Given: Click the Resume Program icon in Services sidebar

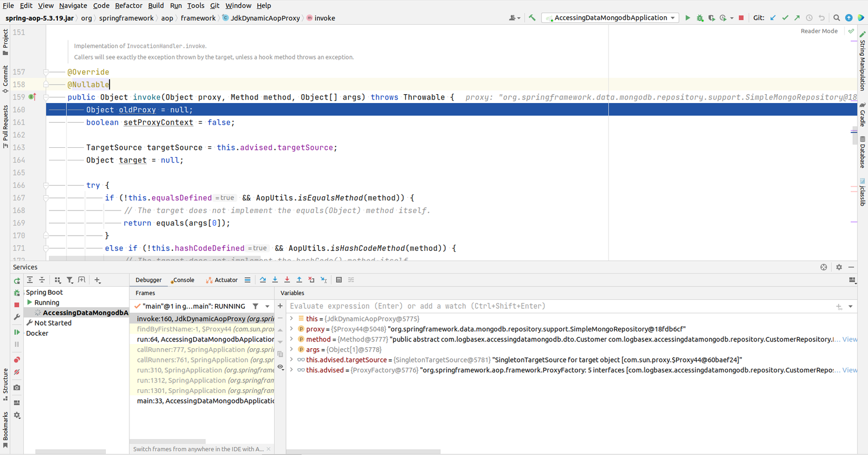Looking at the screenshot, I should pos(17,332).
